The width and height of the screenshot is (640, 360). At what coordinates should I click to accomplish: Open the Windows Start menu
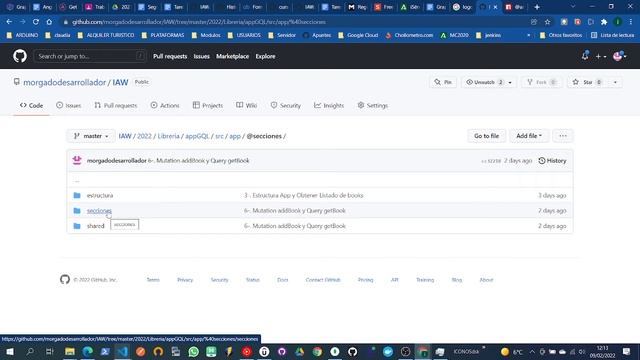pos(10,351)
